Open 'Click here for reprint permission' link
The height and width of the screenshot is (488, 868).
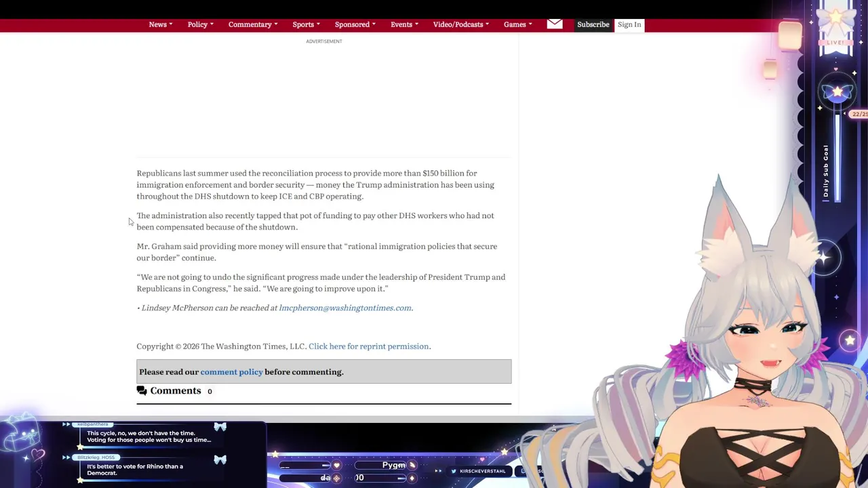pyautogui.click(x=368, y=346)
